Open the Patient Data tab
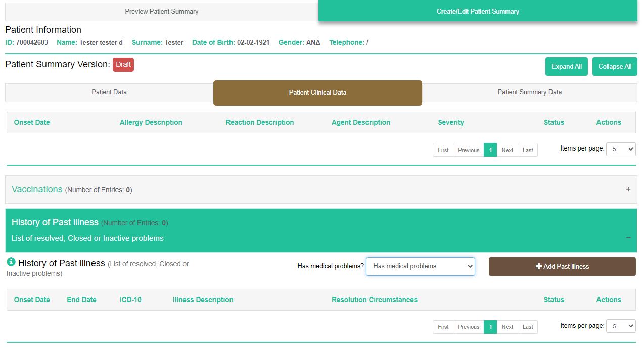 click(x=109, y=92)
